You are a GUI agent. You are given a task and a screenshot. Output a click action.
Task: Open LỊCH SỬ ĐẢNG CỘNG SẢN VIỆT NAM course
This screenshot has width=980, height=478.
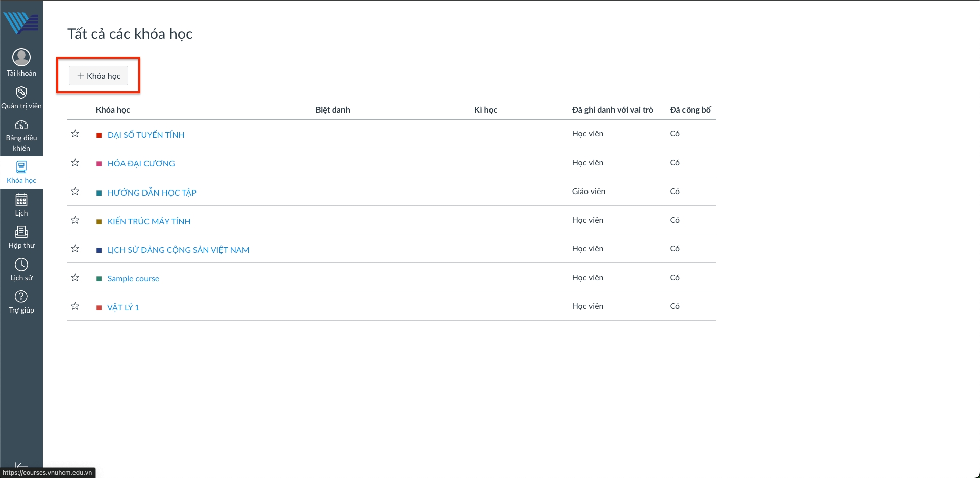(x=178, y=250)
